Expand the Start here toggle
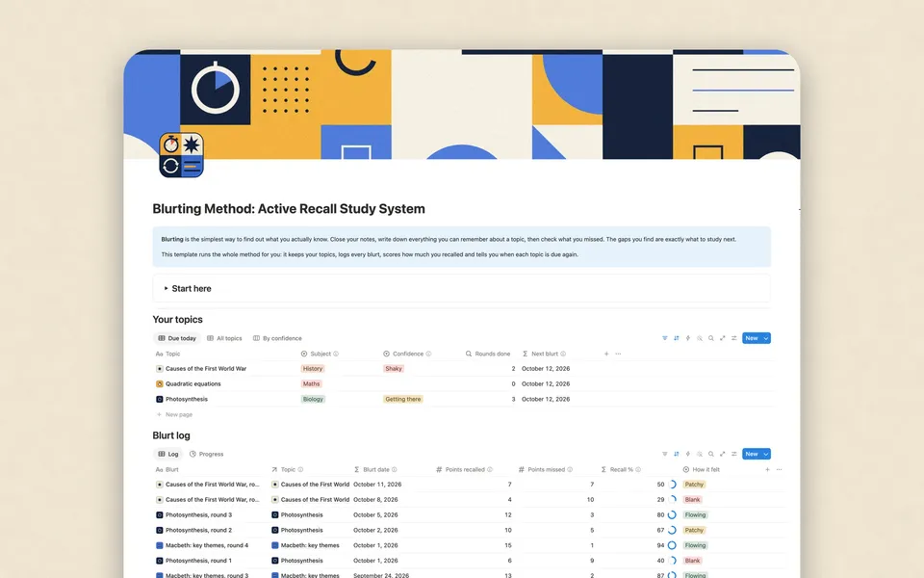Screen dimensions: 924x578 click(x=167, y=288)
